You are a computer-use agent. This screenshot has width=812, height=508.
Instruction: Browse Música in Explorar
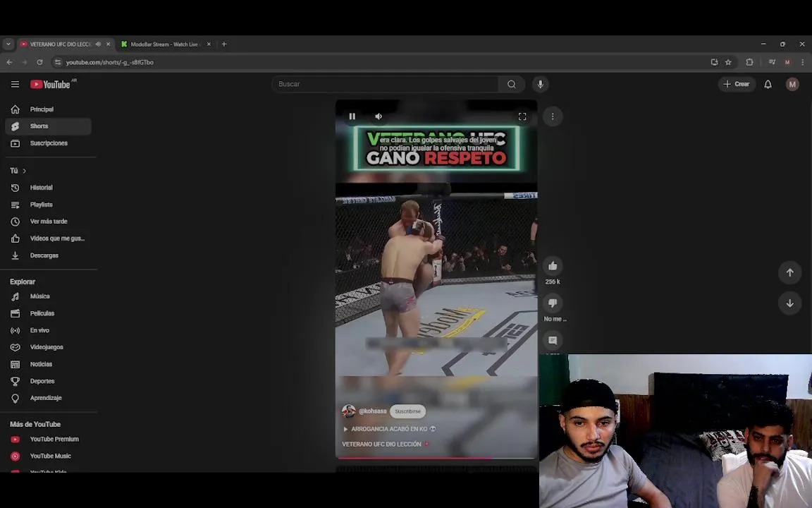click(x=48, y=296)
